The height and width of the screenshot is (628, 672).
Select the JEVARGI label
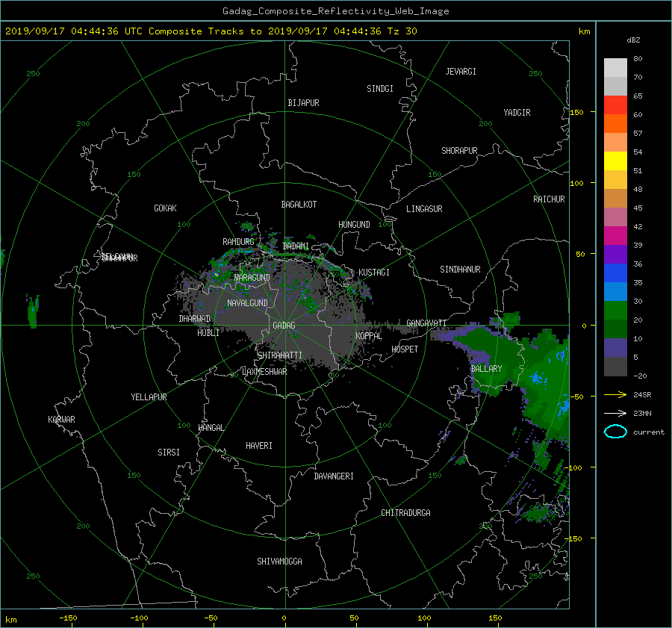point(461,72)
